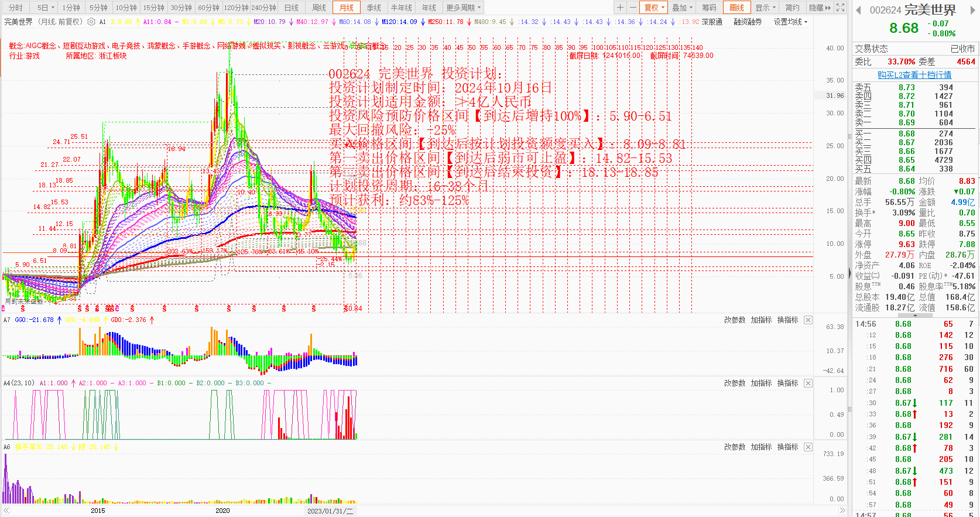Select 年线 yearly chart
Viewport: 980px width, 517px height.
point(429,8)
